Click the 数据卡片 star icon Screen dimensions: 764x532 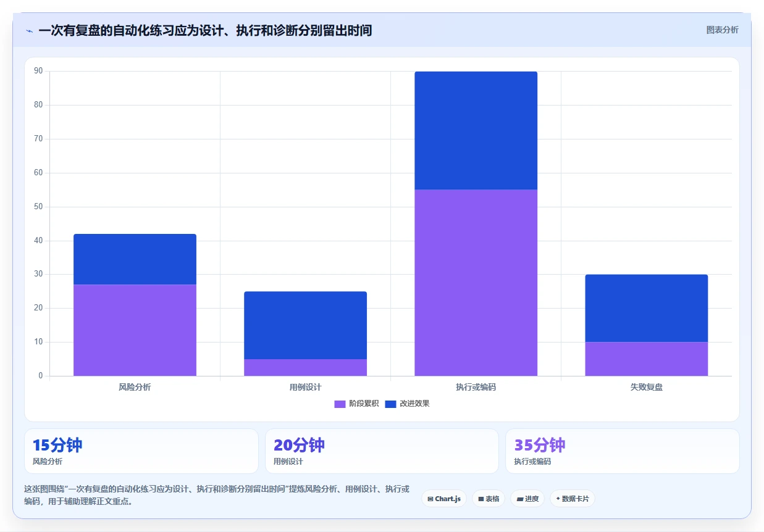[x=558, y=499]
